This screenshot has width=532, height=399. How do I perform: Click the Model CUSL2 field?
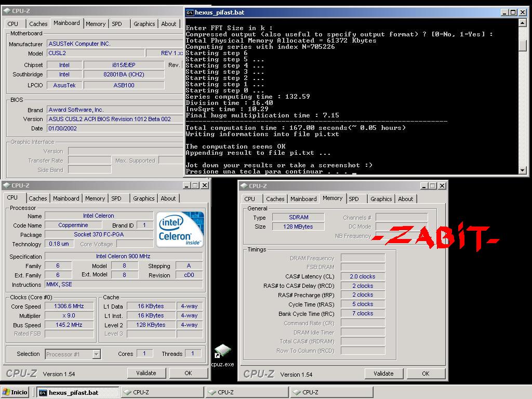[96, 53]
